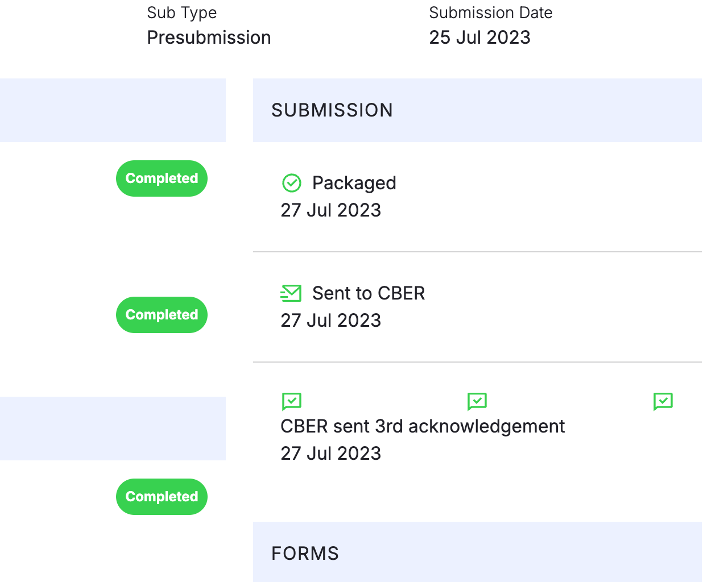Click the Sent to CBER envelope icon
The height and width of the screenshot is (582, 728).
coord(291,293)
